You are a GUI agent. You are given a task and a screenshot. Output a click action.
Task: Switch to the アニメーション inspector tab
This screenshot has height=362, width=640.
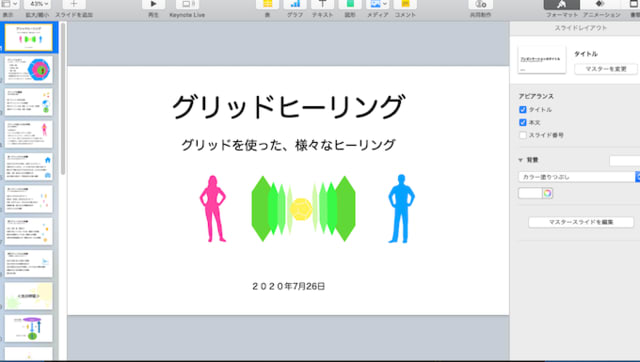pos(601,5)
